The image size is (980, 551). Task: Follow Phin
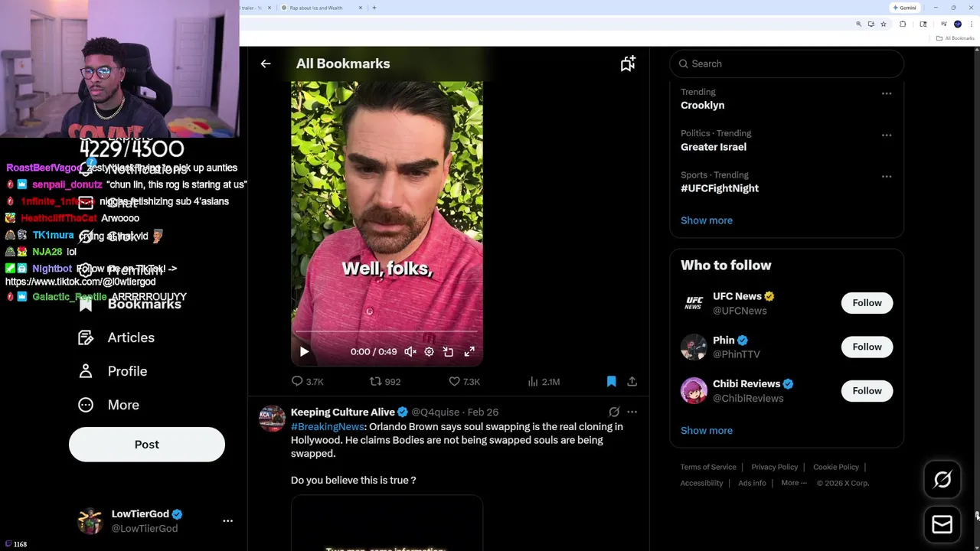coord(867,347)
